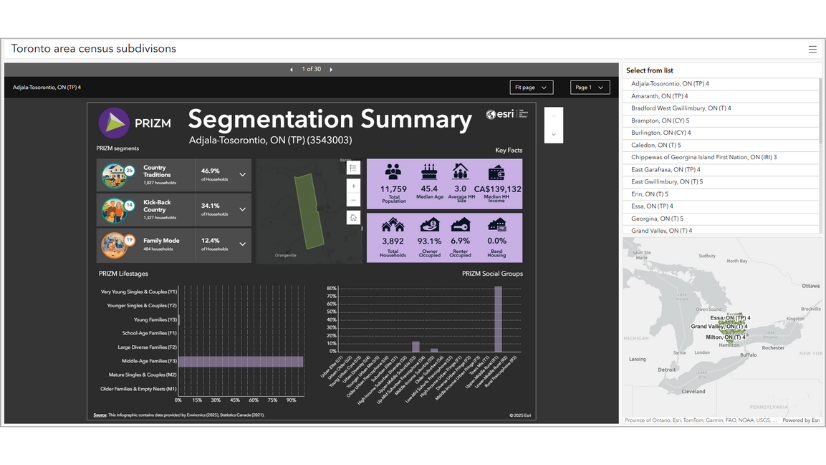Click the Kick-Back Country segment illustration
Viewport: 826px width, 465px height.
click(115, 210)
